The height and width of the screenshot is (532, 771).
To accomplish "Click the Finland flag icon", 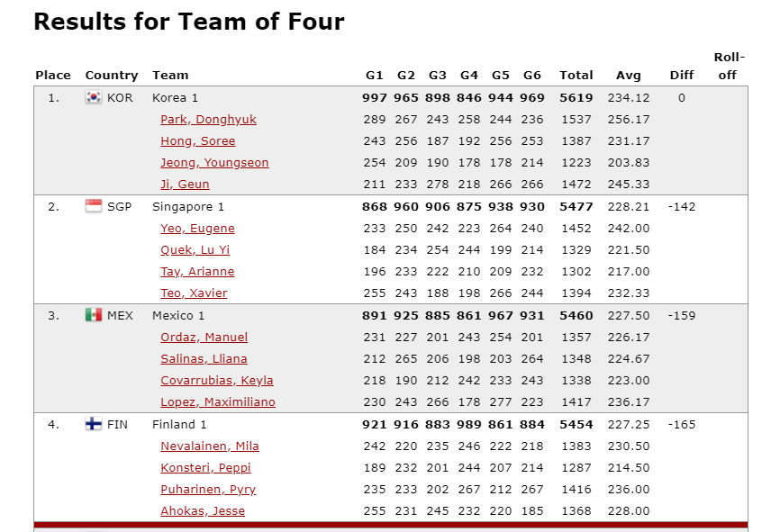I will pos(94,424).
